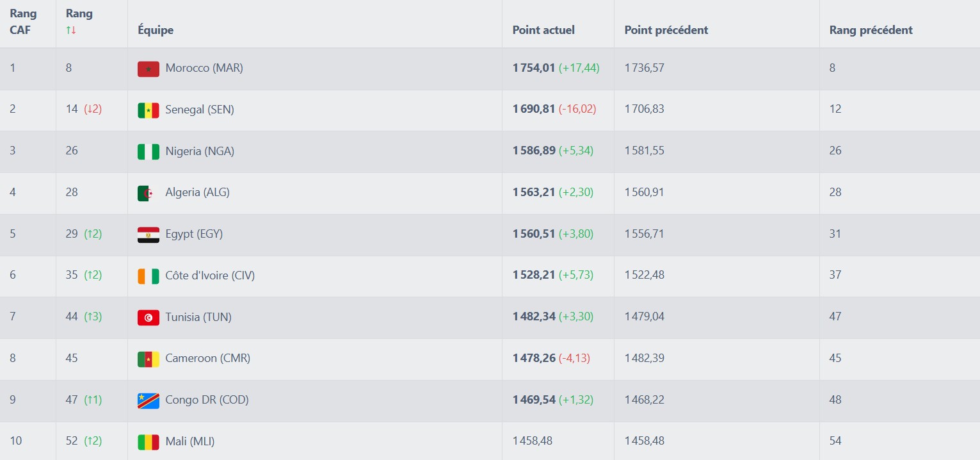Click the Mali flag icon

point(148,441)
